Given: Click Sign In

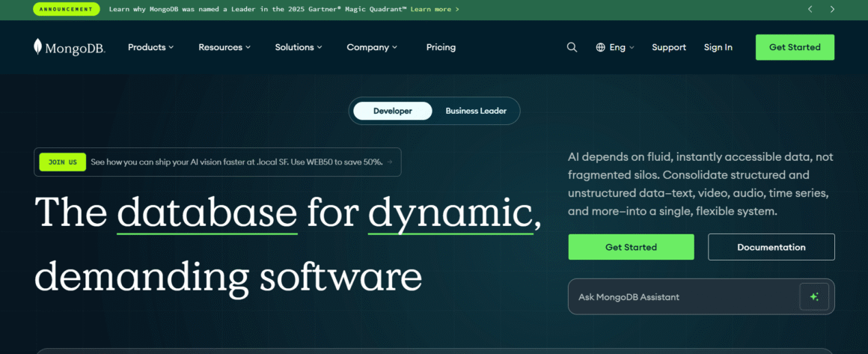Looking at the screenshot, I should tap(718, 47).
